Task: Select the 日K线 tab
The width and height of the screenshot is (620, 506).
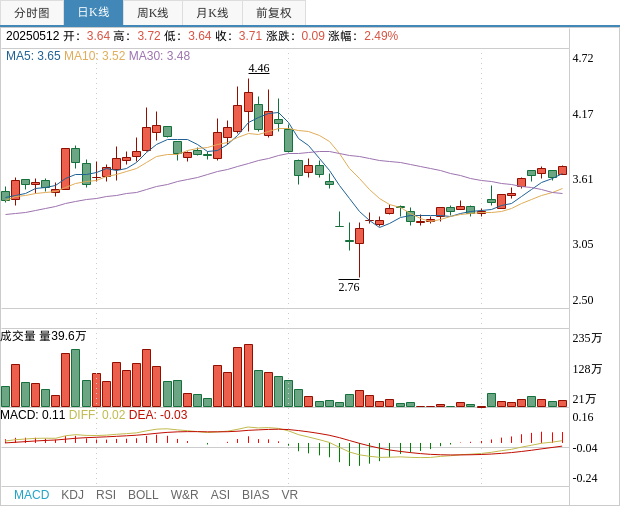Action: pos(93,13)
